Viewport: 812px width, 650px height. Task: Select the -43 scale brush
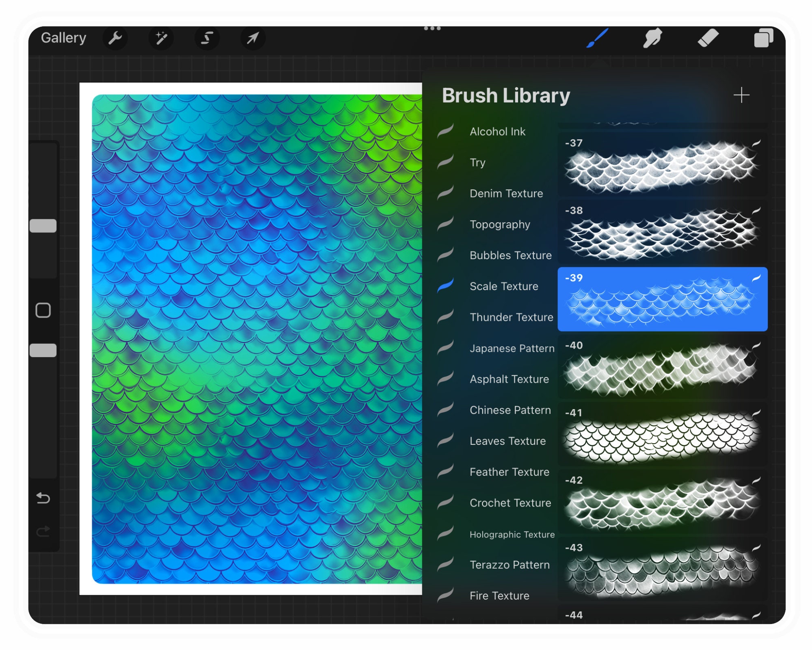click(662, 569)
